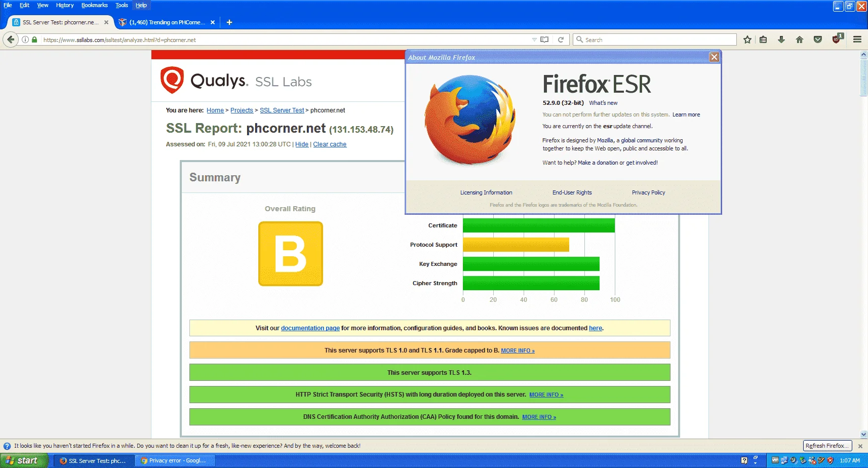Open the File menu
The image size is (868, 468).
pyautogui.click(x=8, y=5)
